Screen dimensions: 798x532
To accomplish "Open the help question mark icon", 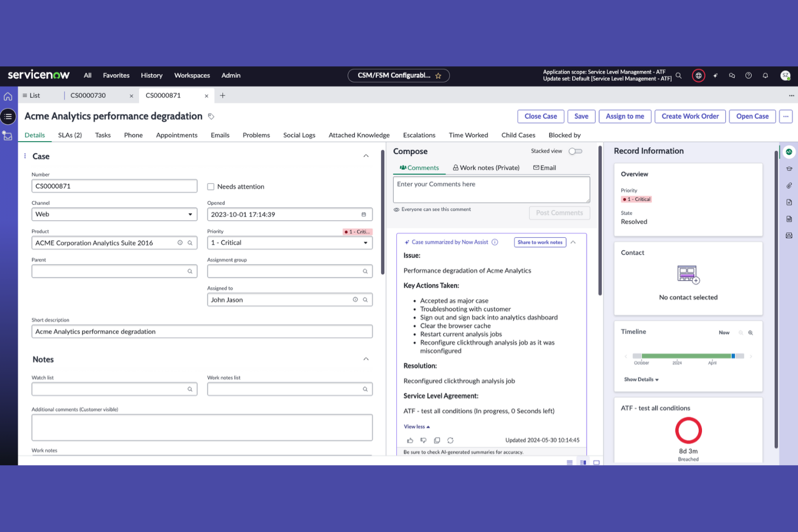I will 748,75.
